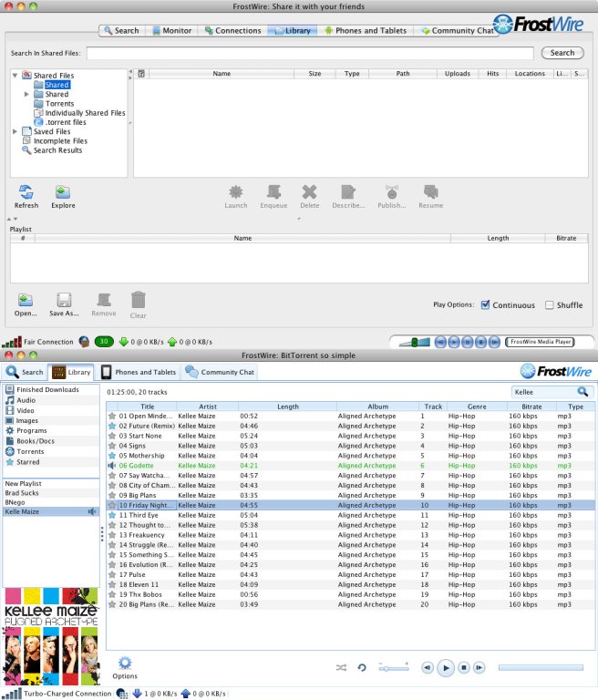Star the 01 Open Minded track
This screenshot has height=700, width=598.
tap(112, 416)
